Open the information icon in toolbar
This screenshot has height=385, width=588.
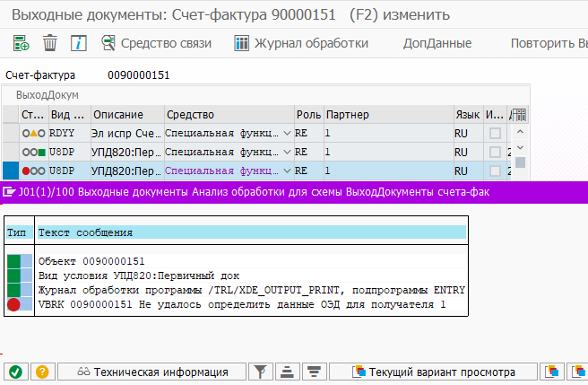[78, 43]
